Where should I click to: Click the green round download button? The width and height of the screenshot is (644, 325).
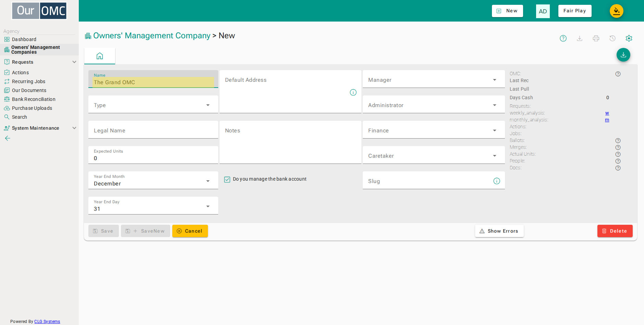(x=623, y=55)
